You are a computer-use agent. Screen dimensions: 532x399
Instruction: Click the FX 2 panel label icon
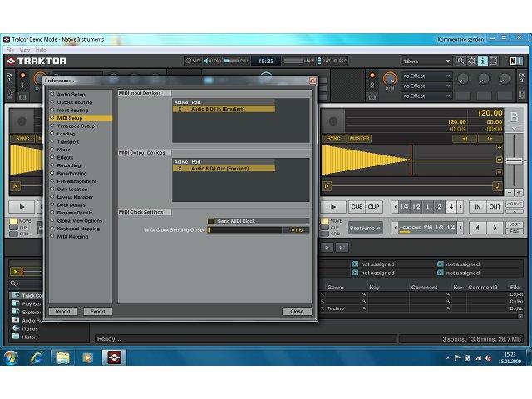point(521,77)
